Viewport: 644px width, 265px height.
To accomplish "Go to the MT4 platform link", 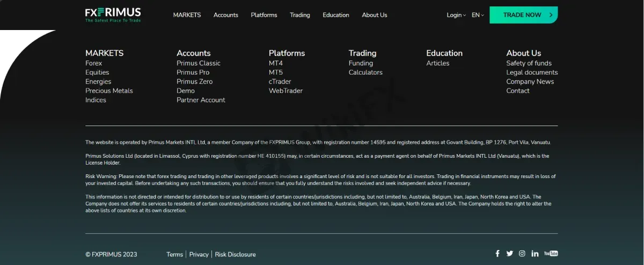I will click(276, 63).
